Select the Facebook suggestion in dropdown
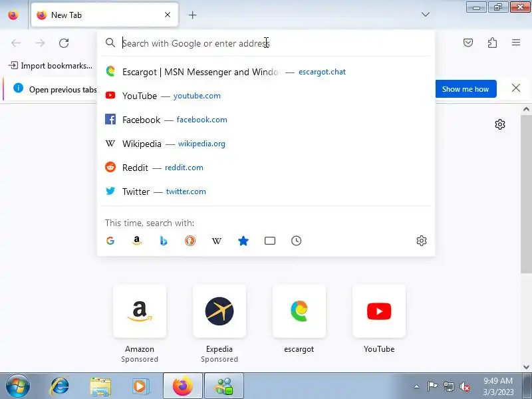The height and width of the screenshot is (399, 532). [266, 120]
